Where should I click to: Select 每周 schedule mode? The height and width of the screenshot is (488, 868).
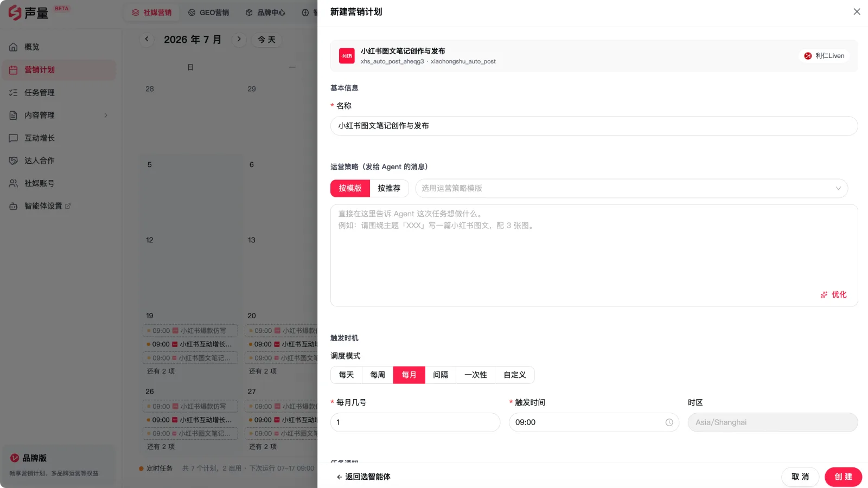[x=378, y=375]
